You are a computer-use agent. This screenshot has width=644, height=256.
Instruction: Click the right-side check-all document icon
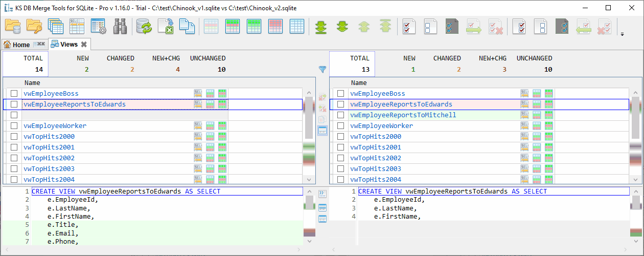[x=519, y=26]
